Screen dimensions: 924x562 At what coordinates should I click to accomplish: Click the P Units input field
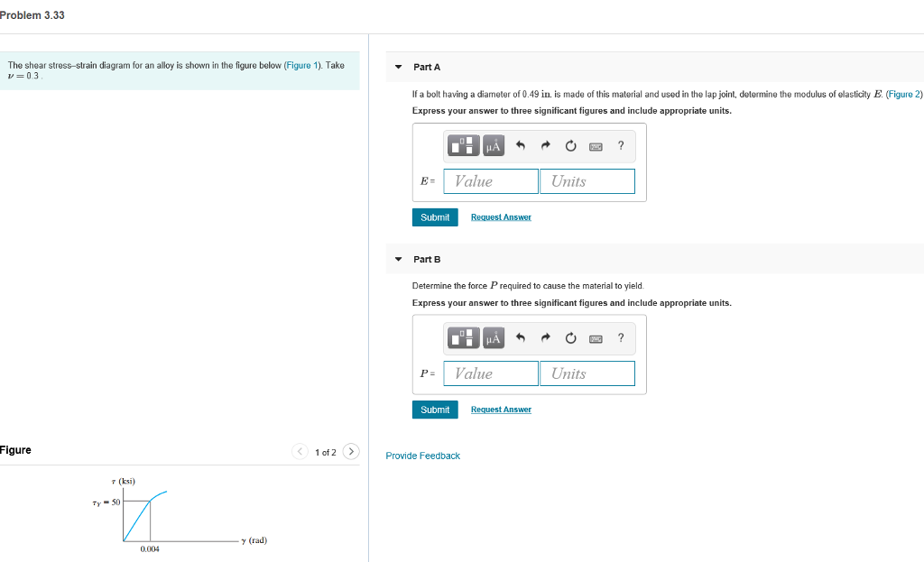click(x=587, y=373)
